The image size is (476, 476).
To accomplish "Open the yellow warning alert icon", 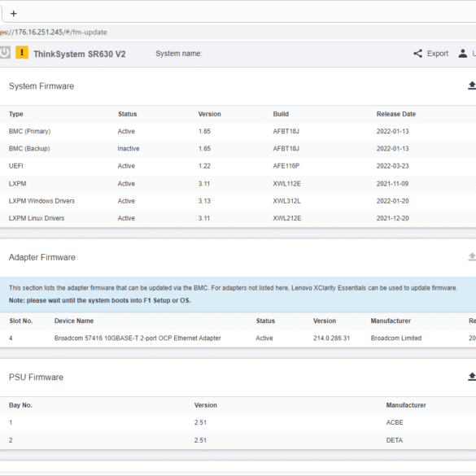I will click(x=22, y=52).
